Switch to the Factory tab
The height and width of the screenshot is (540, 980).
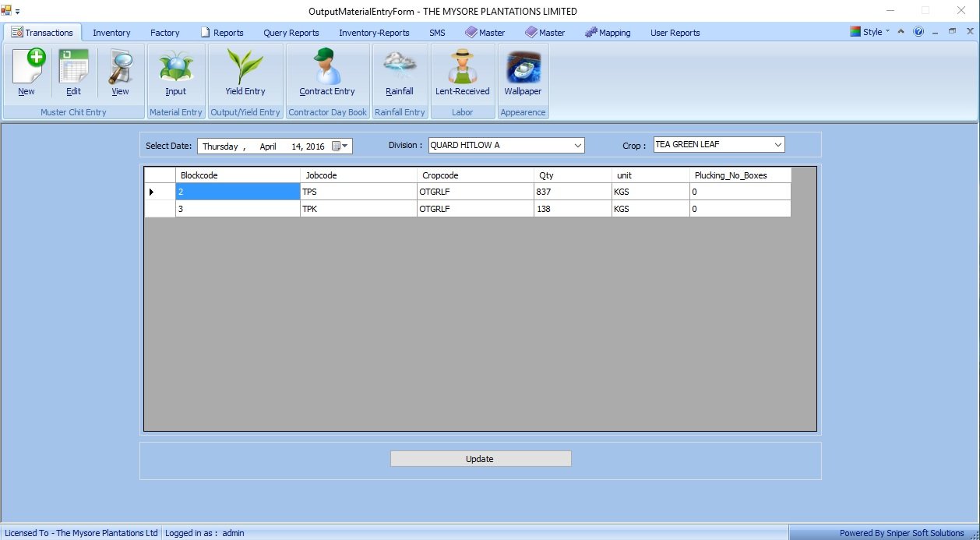click(x=164, y=33)
